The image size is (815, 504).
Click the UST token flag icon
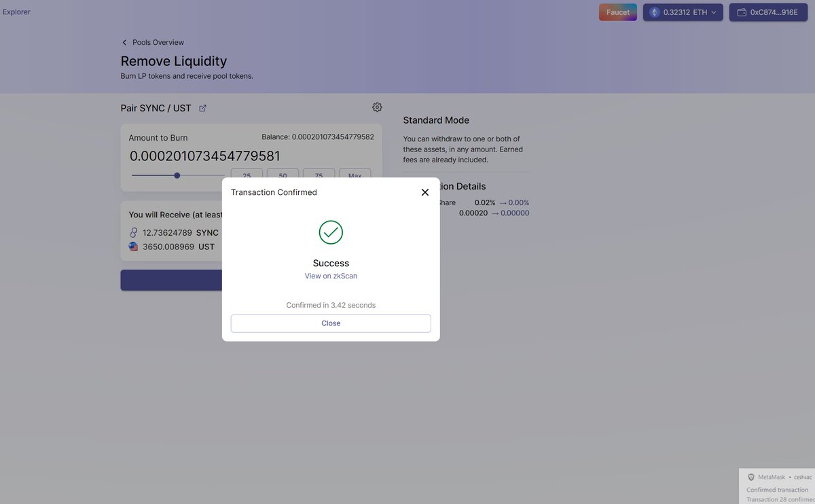coord(133,247)
